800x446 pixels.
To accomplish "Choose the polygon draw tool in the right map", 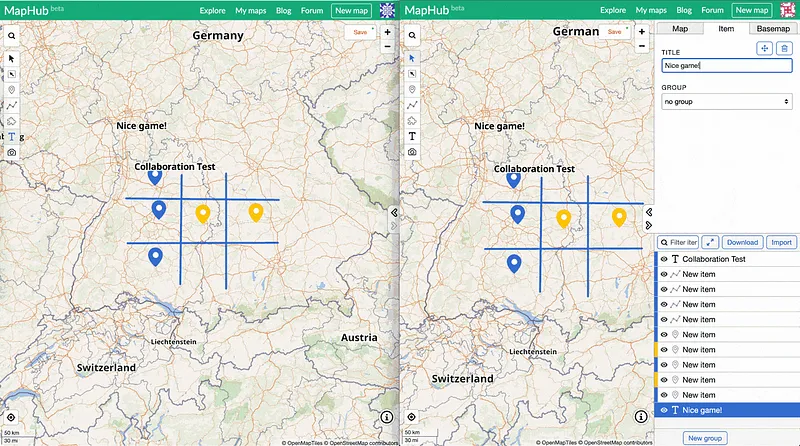I will pos(412,120).
